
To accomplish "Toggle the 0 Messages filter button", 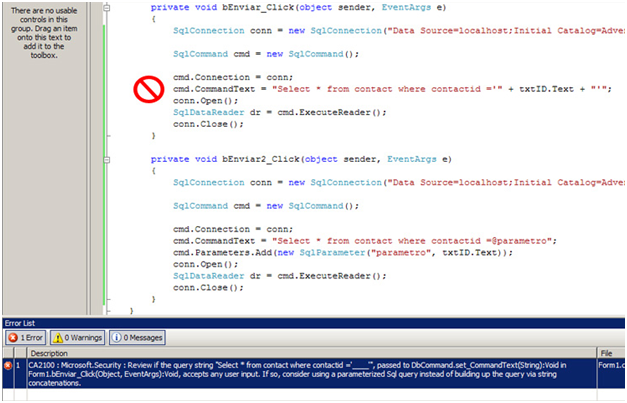I will tap(137, 337).
